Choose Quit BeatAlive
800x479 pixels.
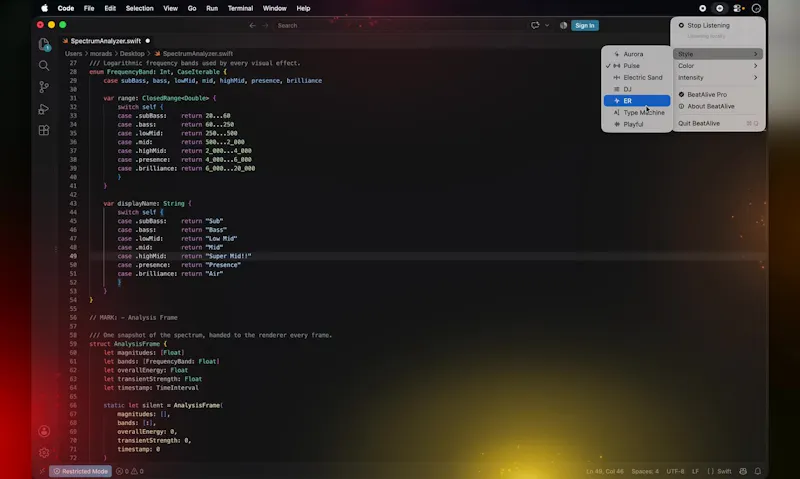click(718, 123)
